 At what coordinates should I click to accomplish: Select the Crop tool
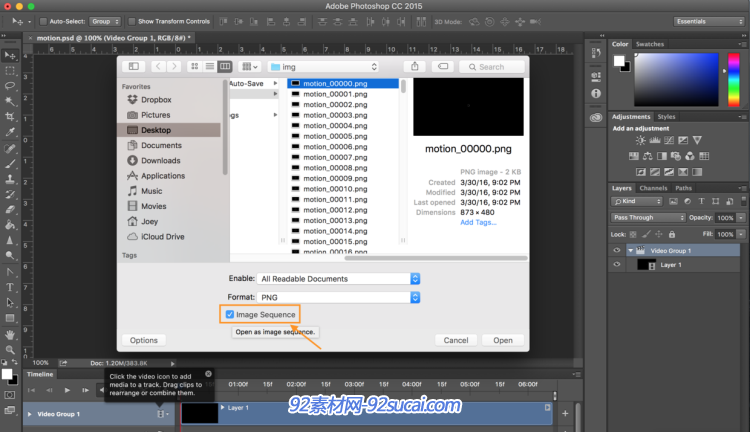(10, 116)
